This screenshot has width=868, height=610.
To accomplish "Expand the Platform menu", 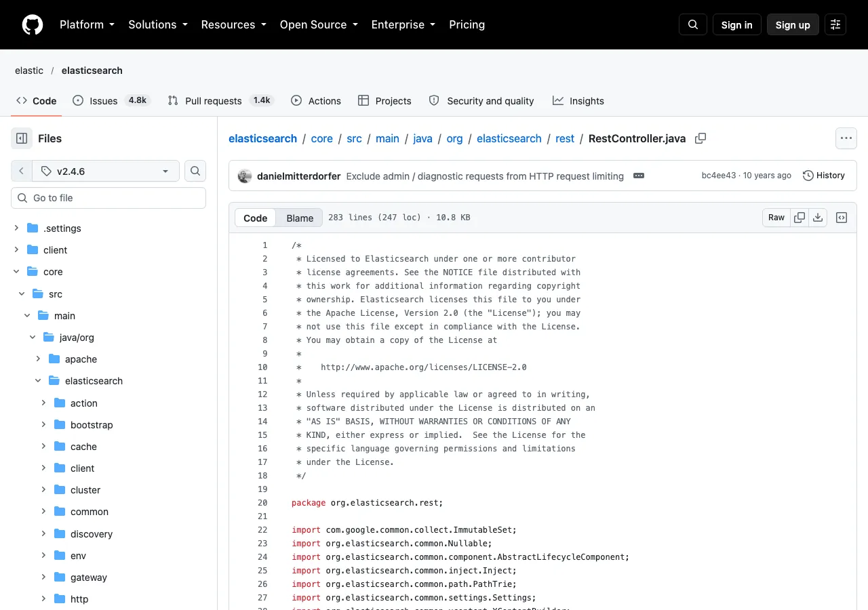I will [87, 24].
